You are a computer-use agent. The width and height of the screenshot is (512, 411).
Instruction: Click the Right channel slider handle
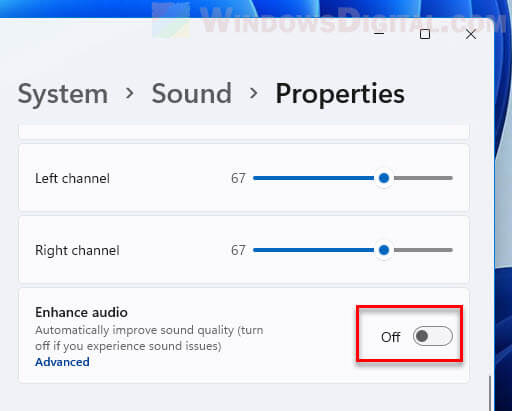[x=384, y=250]
